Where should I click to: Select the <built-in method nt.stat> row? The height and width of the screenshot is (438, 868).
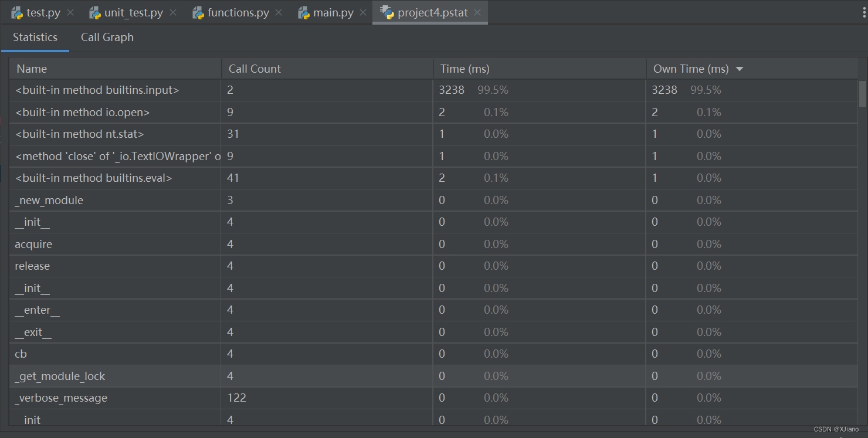433,134
